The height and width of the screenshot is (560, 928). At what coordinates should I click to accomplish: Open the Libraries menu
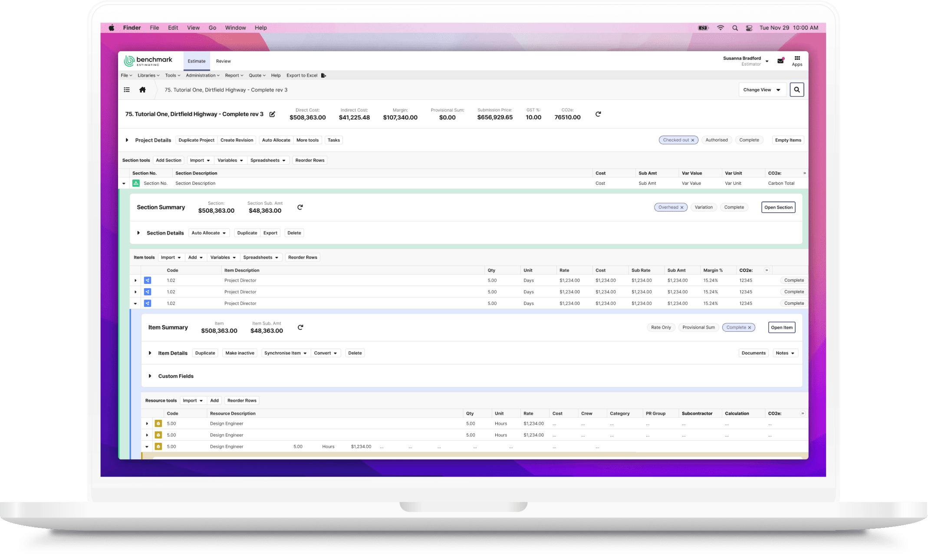148,76
